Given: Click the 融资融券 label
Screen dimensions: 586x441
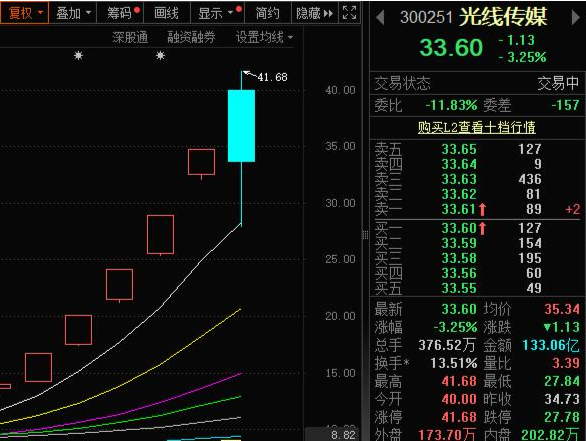Looking at the screenshot, I should coord(191,37).
